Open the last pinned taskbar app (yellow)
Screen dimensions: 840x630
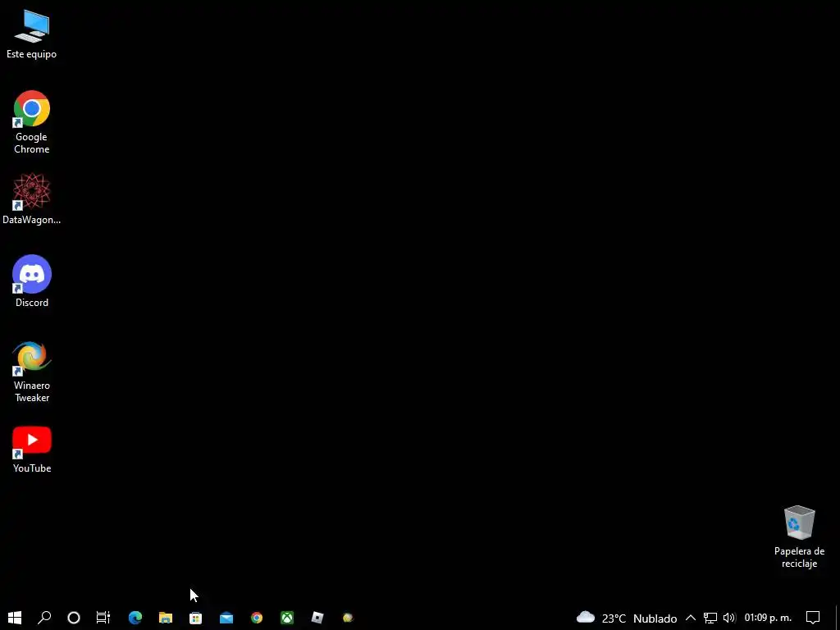pyautogui.click(x=348, y=618)
